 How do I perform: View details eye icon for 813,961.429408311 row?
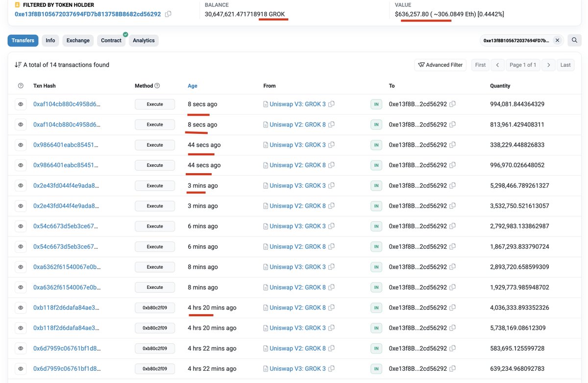(21, 125)
